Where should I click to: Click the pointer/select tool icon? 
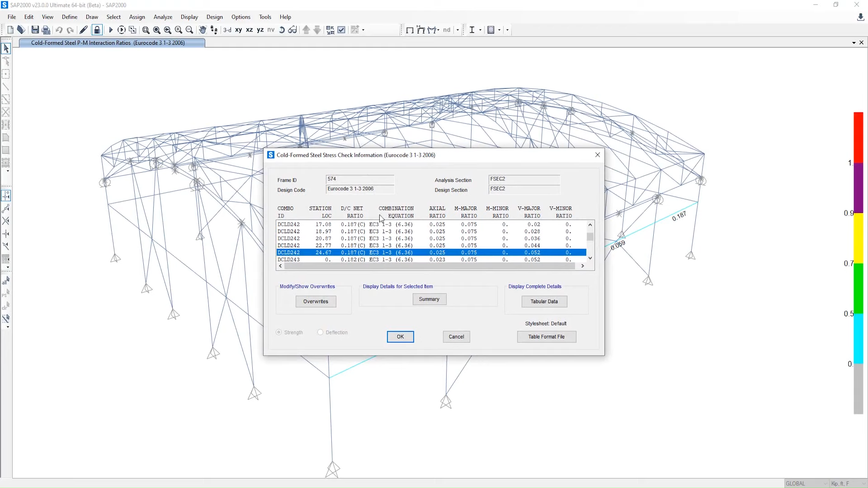(x=8, y=49)
